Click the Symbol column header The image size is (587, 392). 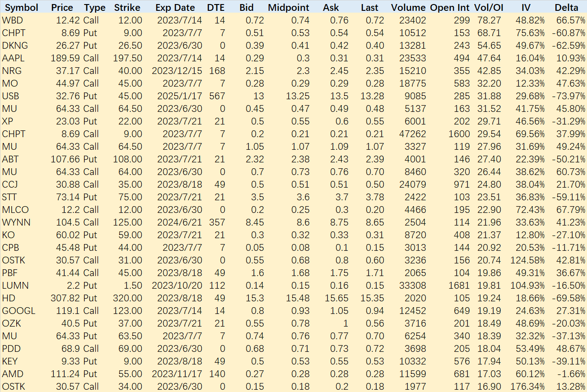click(21, 8)
